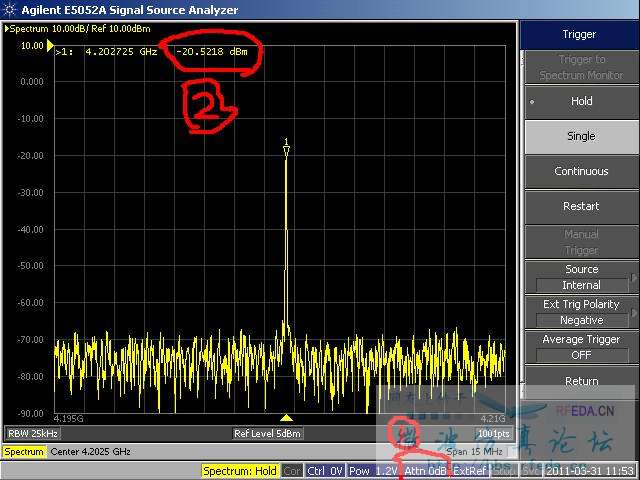Click the expand arrow beside Source softkey

(633, 278)
